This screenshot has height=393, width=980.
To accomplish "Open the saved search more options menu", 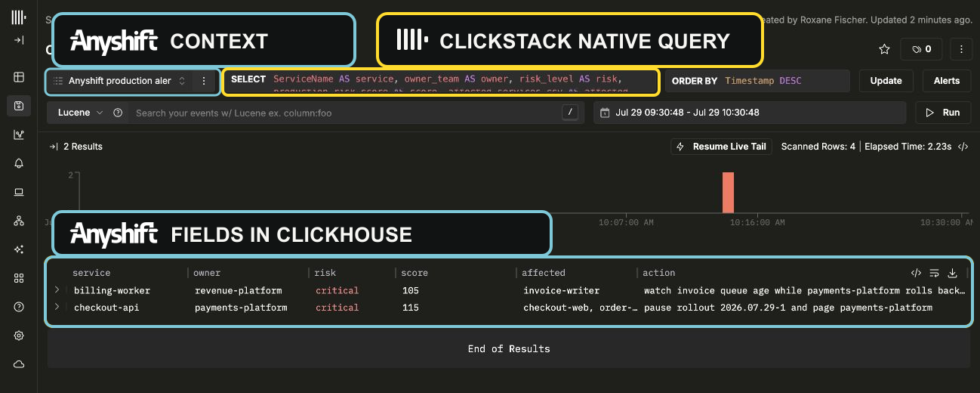I will [x=960, y=49].
